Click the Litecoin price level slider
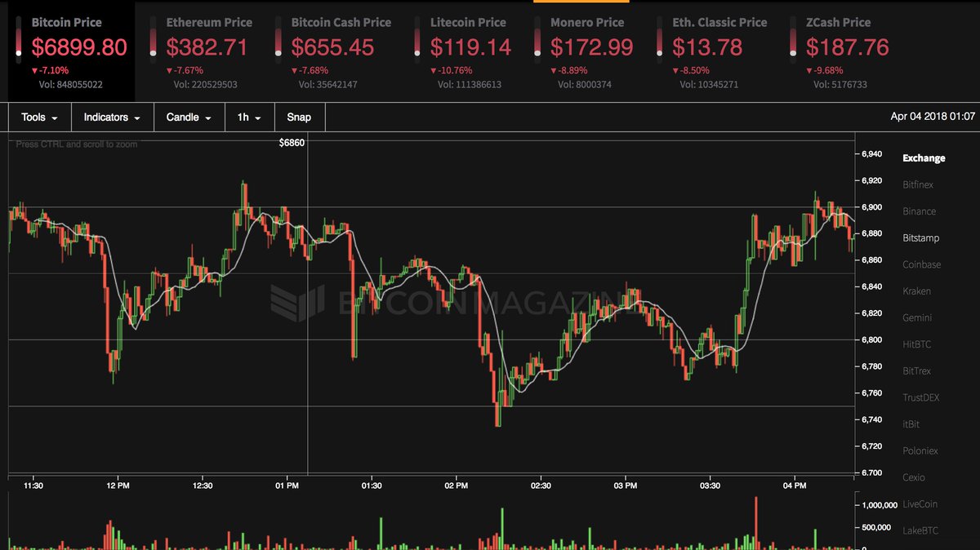 tap(418, 39)
